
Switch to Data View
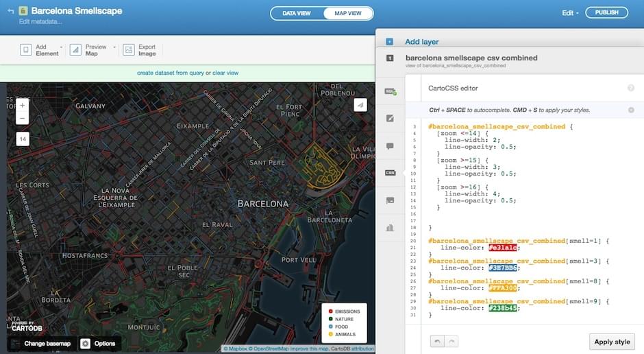point(297,13)
